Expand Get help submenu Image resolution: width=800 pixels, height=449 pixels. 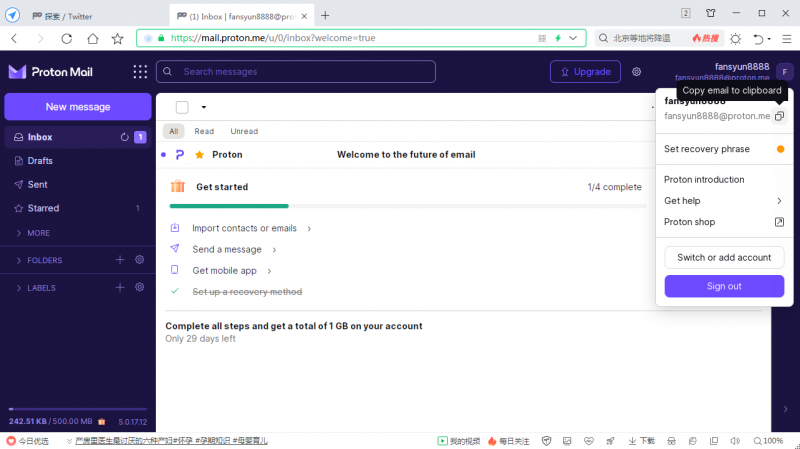pyautogui.click(x=724, y=201)
